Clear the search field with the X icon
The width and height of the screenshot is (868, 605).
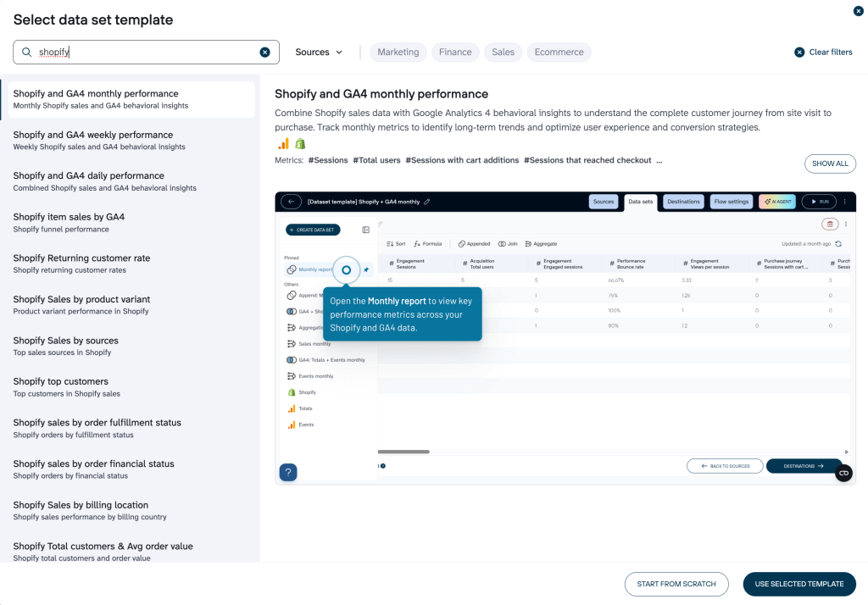click(x=264, y=53)
